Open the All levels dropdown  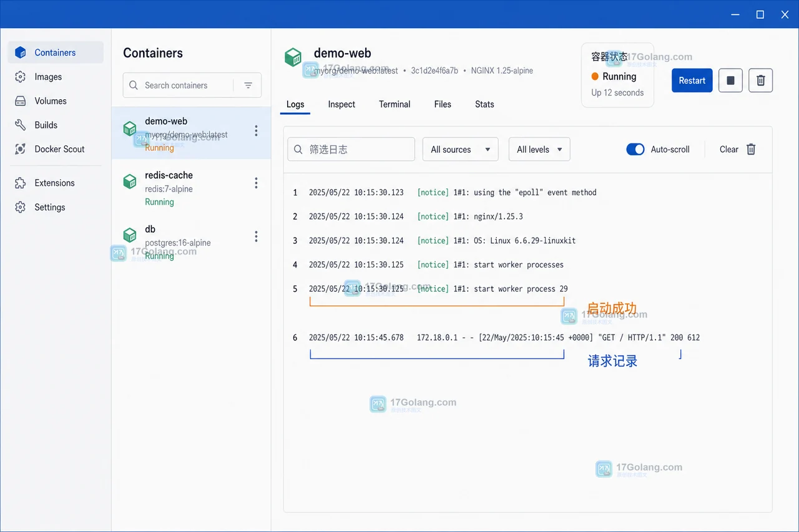point(539,150)
